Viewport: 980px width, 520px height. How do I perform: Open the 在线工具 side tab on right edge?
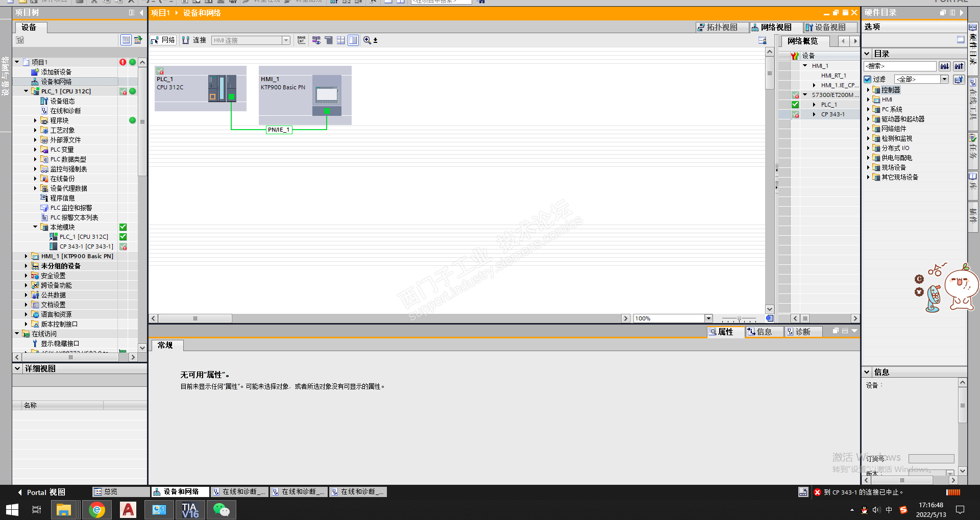pos(973,104)
